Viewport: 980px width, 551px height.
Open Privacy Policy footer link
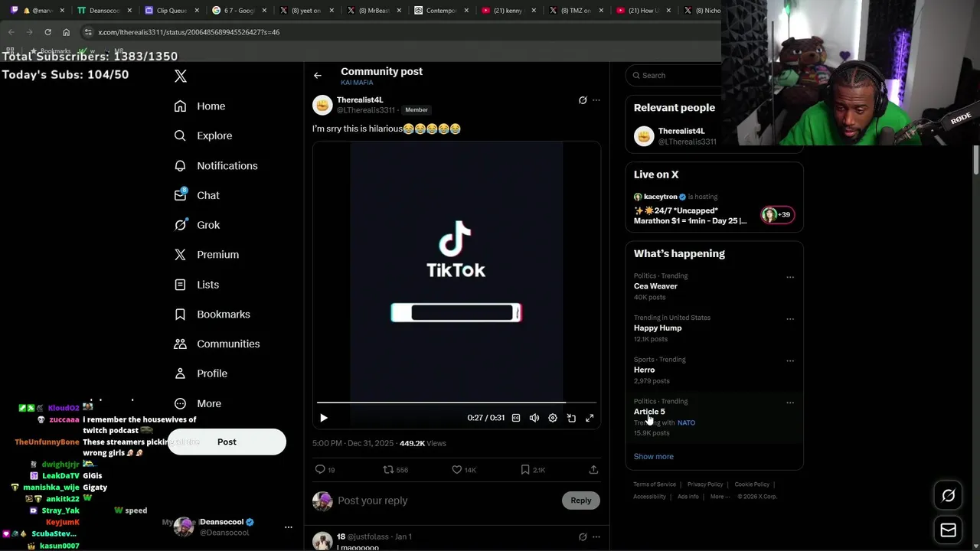(x=705, y=484)
